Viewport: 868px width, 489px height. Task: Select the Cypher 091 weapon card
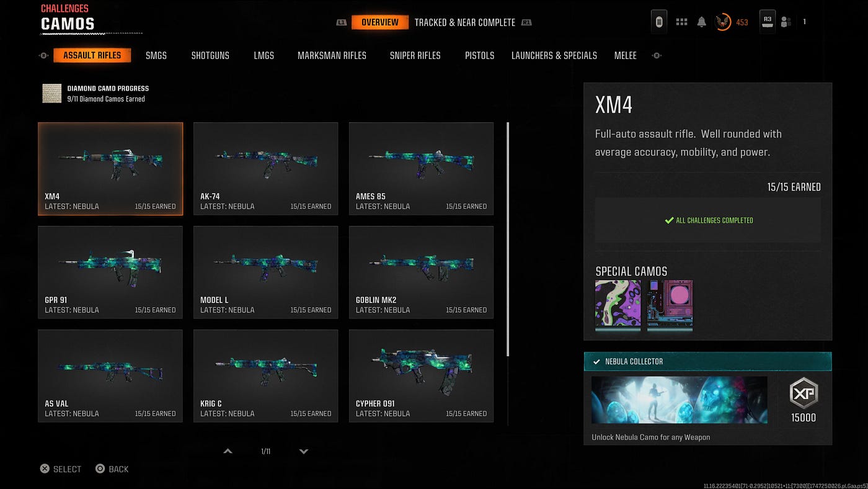422,376
